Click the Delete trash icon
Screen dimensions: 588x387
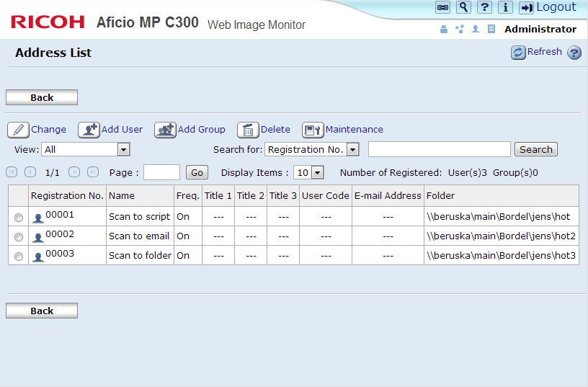[248, 130]
